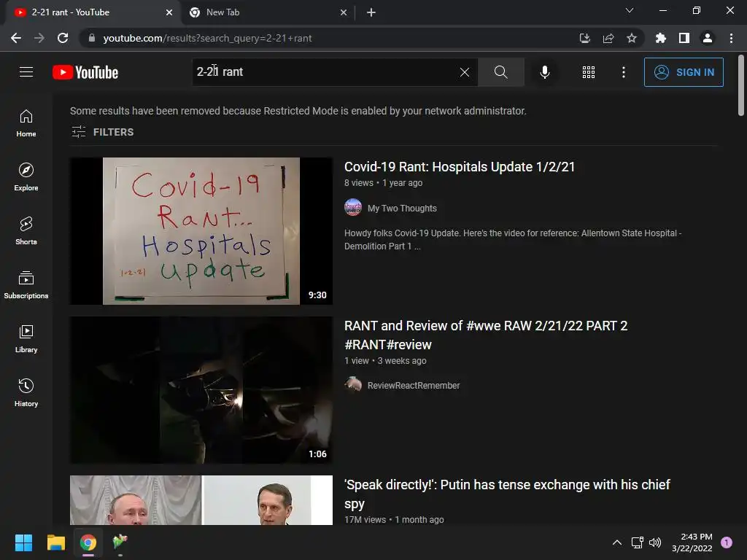Viewport: 747px width, 560px height.
Task: Go back to previous page
Action: [16, 38]
